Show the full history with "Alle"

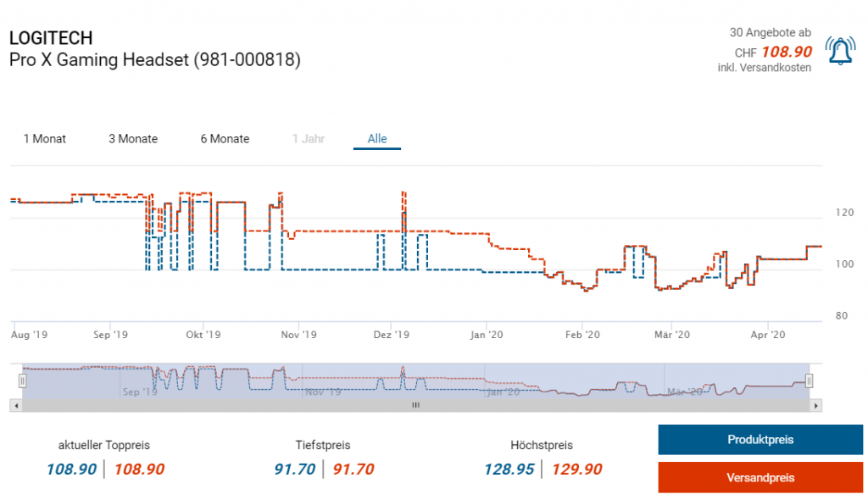pos(377,139)
